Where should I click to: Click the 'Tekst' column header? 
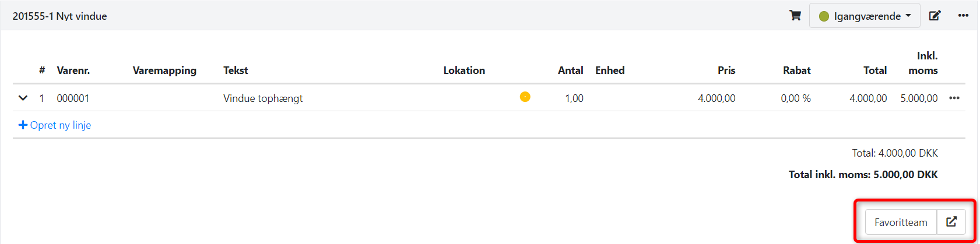click(x=236, y=70)
